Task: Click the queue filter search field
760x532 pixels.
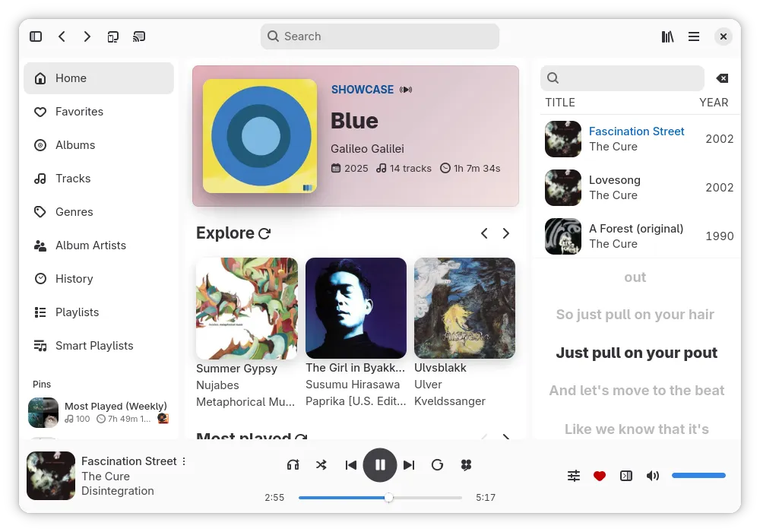Action: tap(622, 78)
